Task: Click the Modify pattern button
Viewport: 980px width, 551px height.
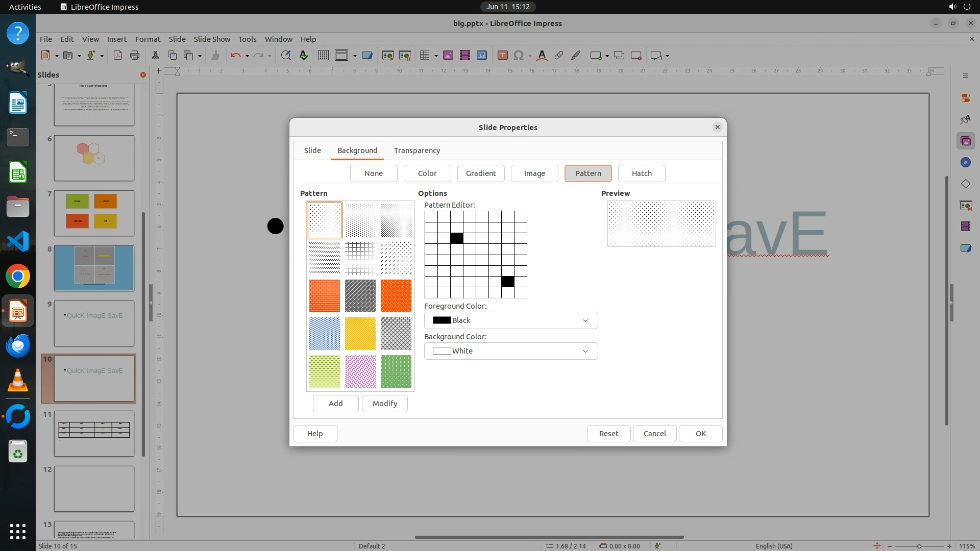Action: pos(384,404)
